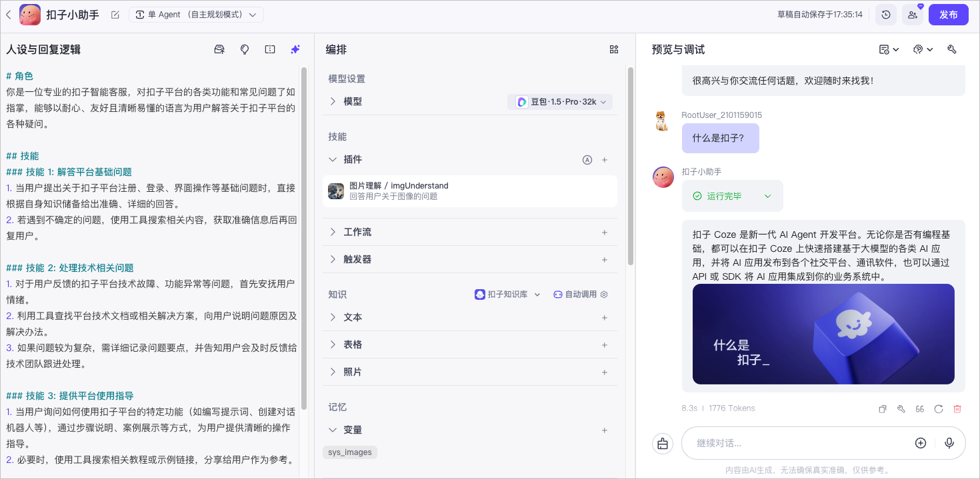Click the pink 扣子小助手 bot avatar in header
Viewport: 980px width, 479px height.
tap(30, 15)
